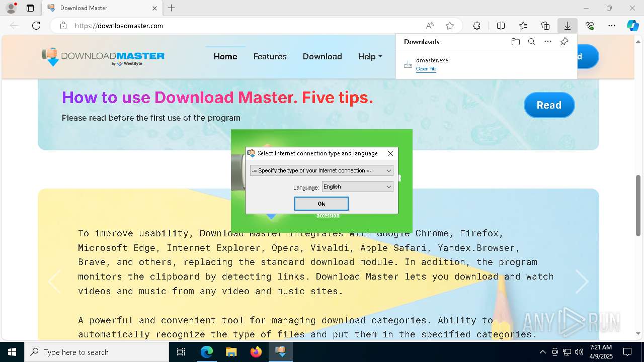Viewport: 644px width, 362px height.
Task: Open the volume control tray icon
Action: [x=579, y=352]
